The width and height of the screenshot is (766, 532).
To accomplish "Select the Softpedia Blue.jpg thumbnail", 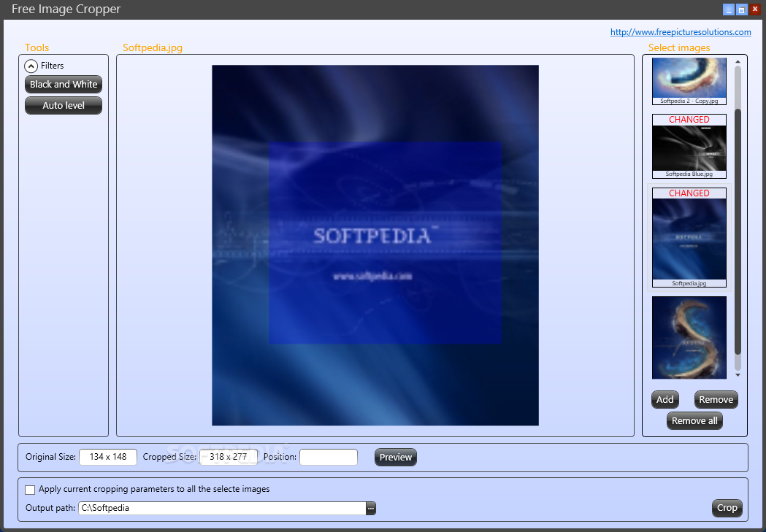I will (689, 147).
